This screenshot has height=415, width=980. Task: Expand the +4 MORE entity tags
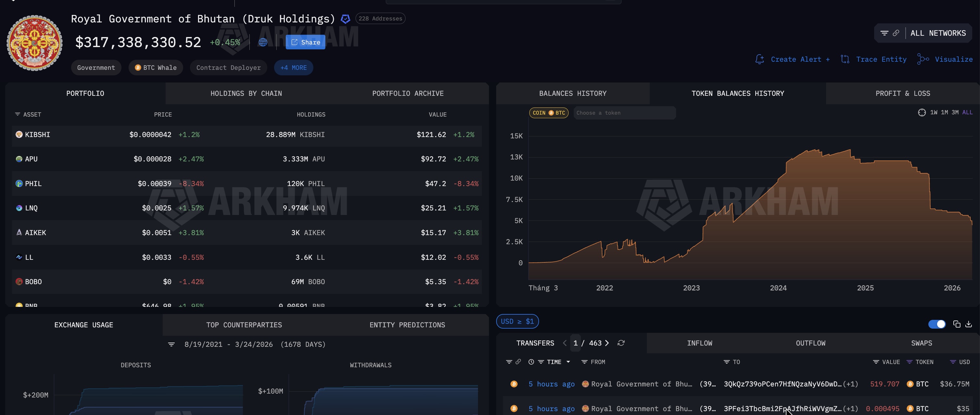(x=293, y=67)
